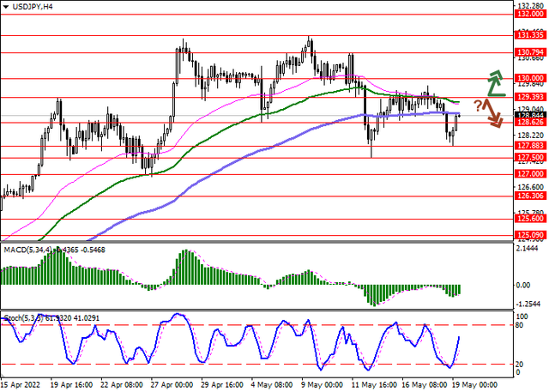Select the 127.000 price level label
This screenshot has height=392, width=549.
point(529,173)
